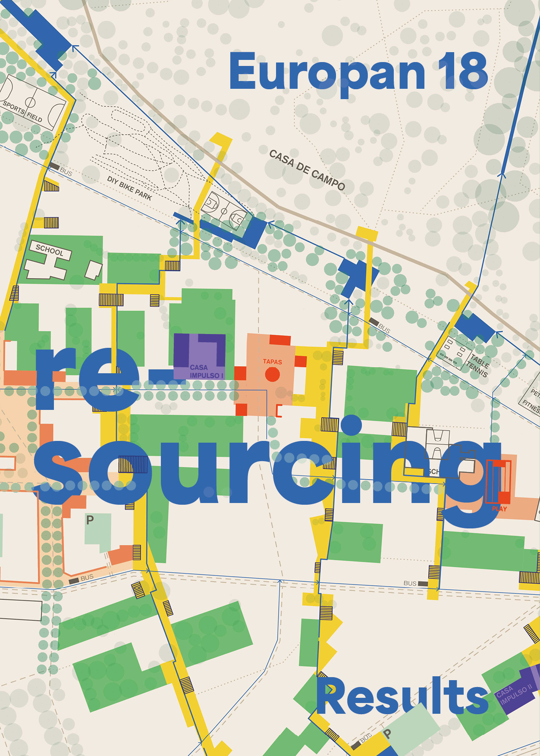This screenshot has width=540, height=756.
Task: Click the Europan 18 title text
Action: 358,72
